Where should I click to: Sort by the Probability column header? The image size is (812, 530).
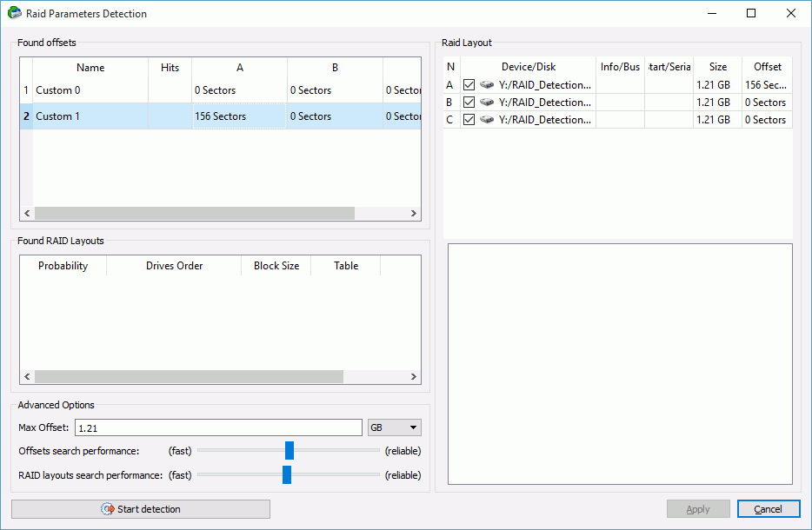point(63,266)
